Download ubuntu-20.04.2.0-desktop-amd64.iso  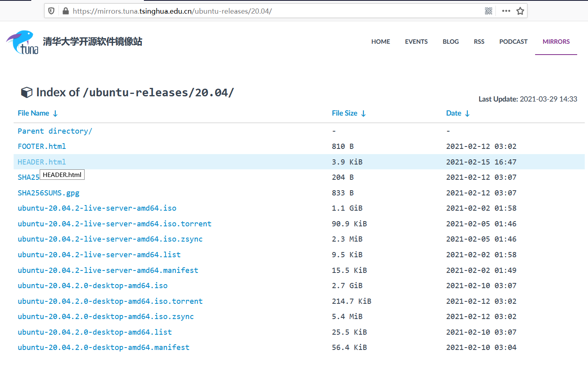[93, 286]
